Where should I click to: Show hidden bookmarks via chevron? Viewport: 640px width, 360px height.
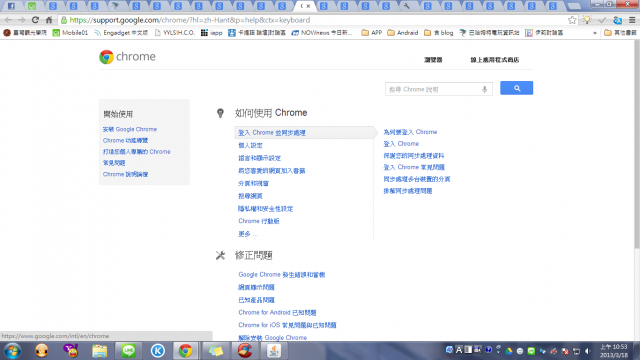[595, 33]
